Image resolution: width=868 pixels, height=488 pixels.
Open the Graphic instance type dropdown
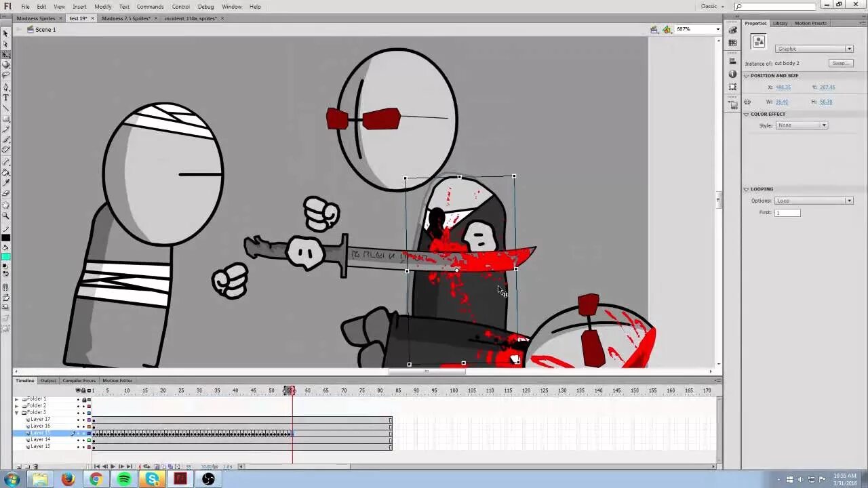point(814,49)
